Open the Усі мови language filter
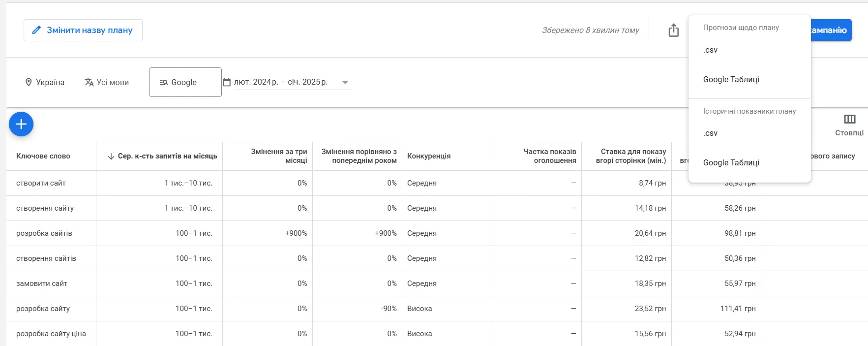Viewport: 868px width, 346px height. tap(112, 82)
